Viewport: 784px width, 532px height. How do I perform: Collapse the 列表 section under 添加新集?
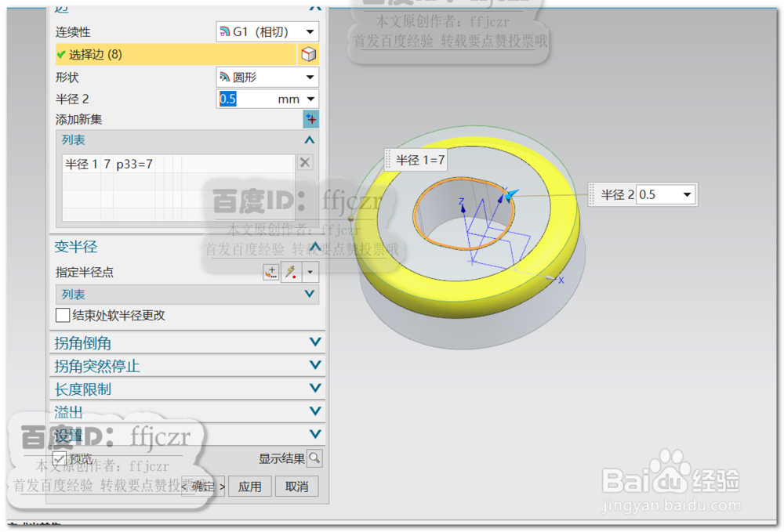coord(310,140)
